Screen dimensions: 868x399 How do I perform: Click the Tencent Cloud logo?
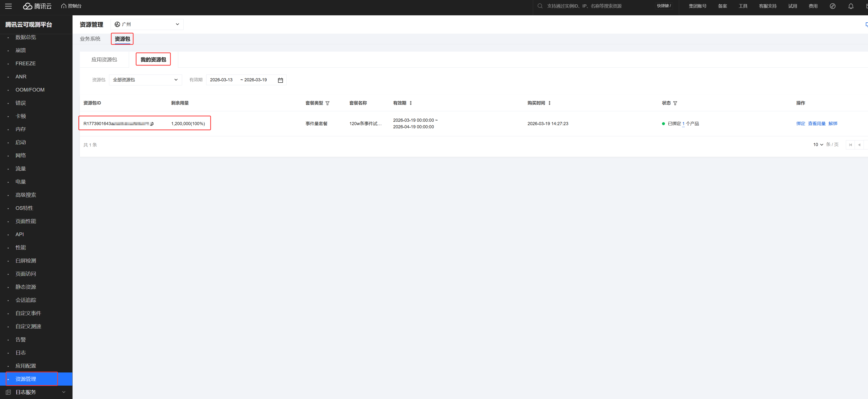37,6
